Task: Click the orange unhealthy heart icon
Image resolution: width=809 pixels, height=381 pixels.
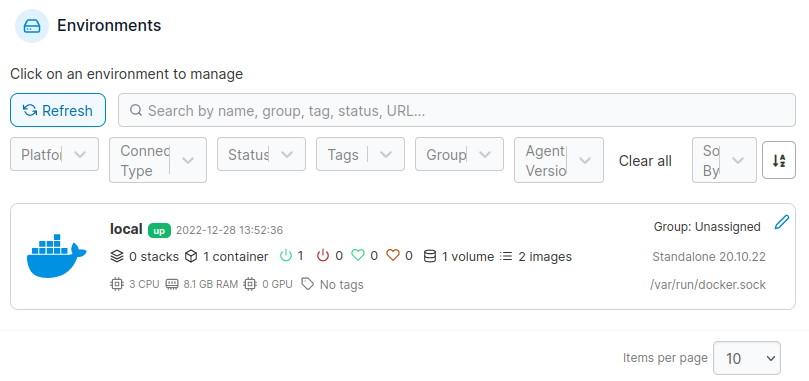Action: click(x=393, y=255)
